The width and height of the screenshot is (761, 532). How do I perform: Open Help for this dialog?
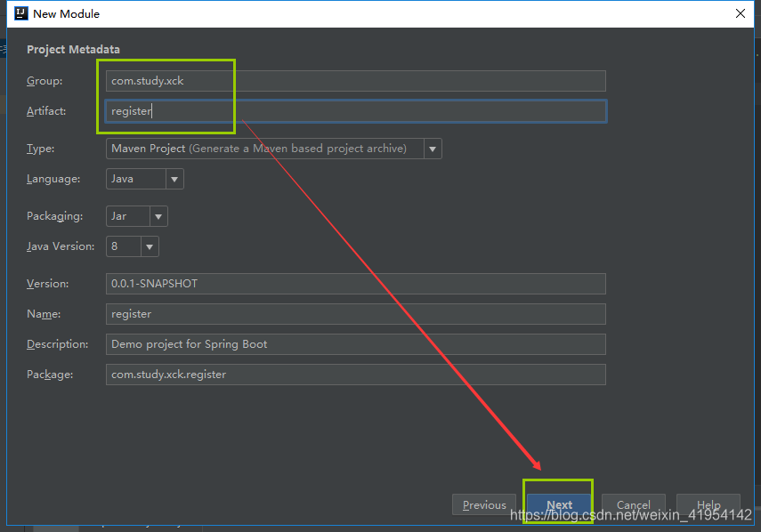click(x=708, y=504)
